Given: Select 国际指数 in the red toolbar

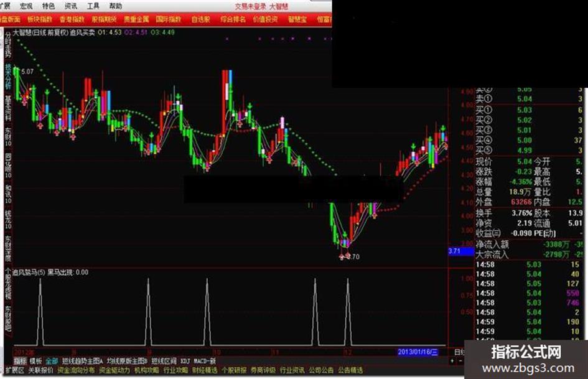Looking at the screenshot, I should click(x=169, y=19).
